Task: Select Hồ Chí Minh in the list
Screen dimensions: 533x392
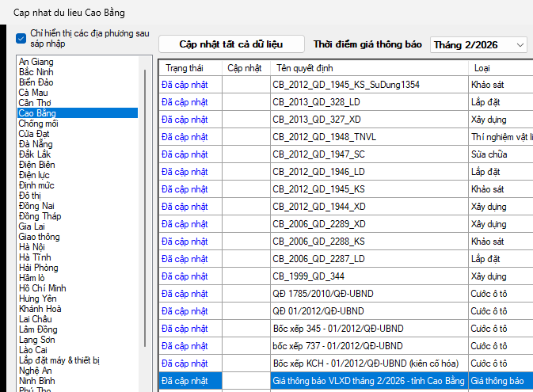Action: pos(43,287)
